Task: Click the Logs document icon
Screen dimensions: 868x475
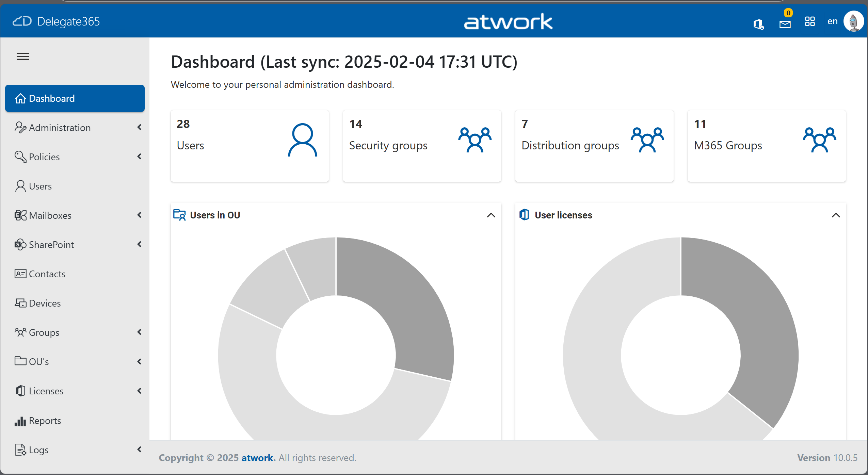Action: 20,450
